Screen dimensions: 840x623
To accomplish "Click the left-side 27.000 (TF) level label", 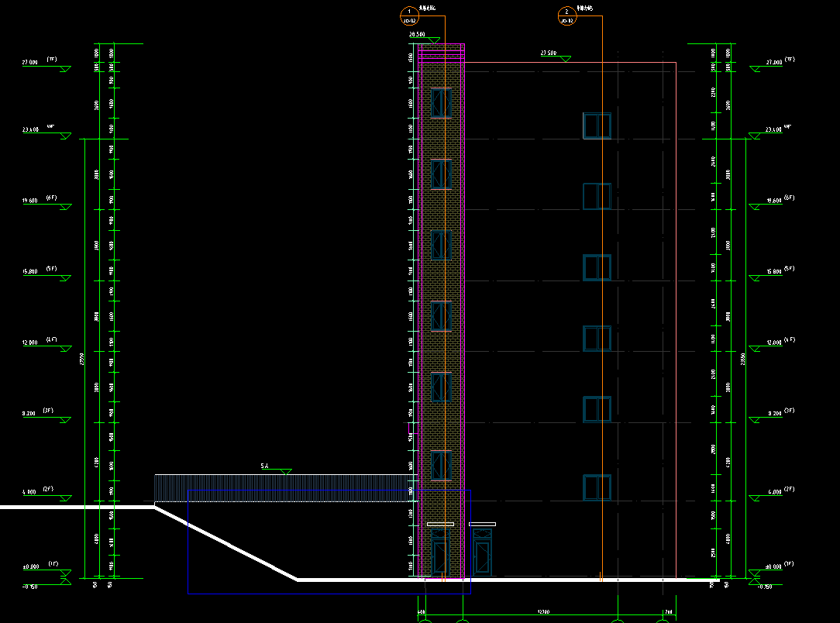I will point(31,62).
